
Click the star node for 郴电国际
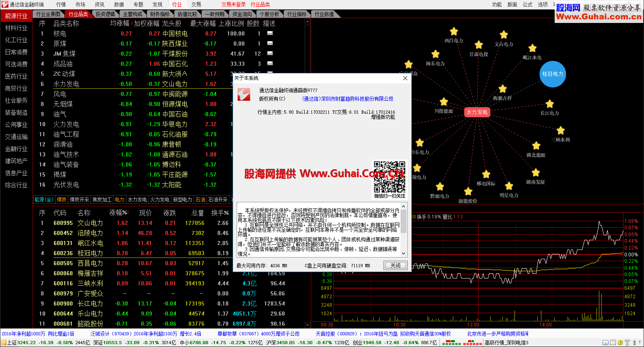tap(486, 174)
